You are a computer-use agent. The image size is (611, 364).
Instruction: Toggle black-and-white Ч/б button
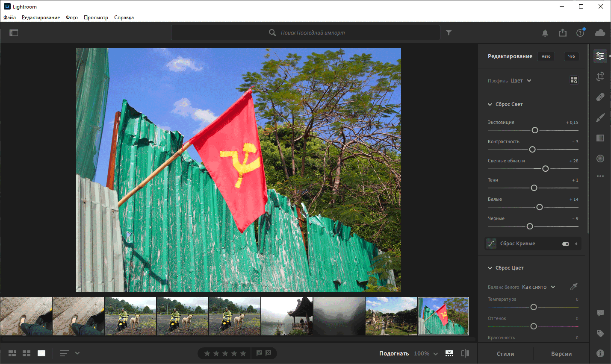[x=572, y=56]
